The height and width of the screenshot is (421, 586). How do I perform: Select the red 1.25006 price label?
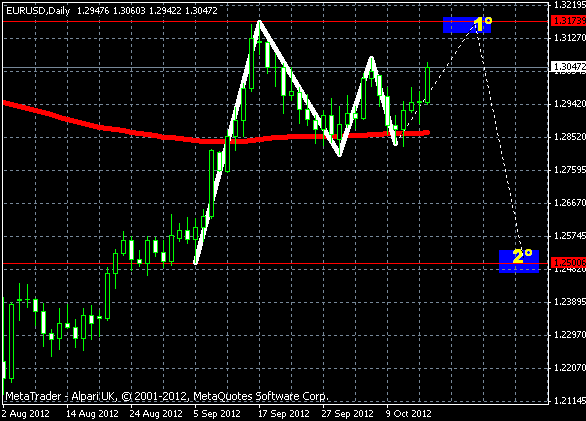pyautogui.click(x=568, y=262)
